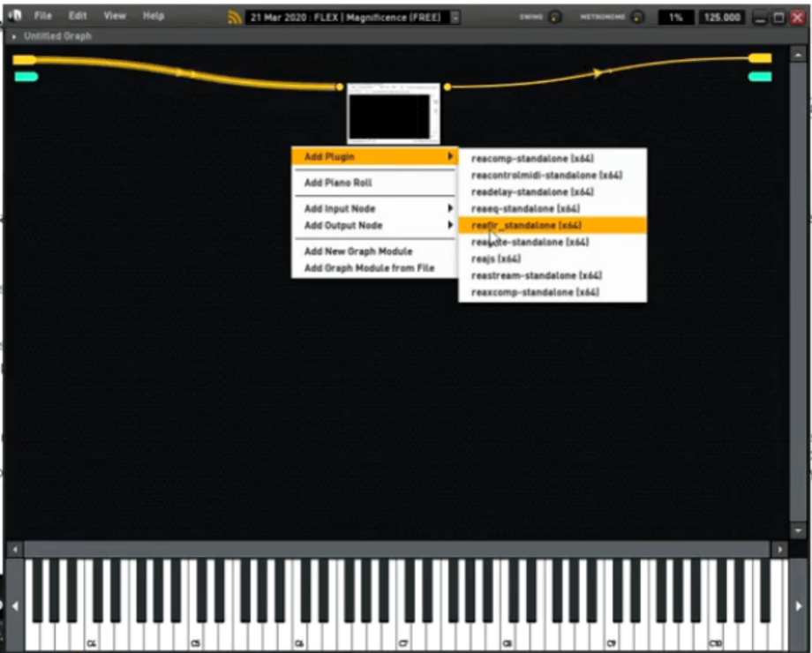Viewport: 812px width, 653px height.
Task: Open the news preset dropdown arrow
Action: coord(455,17)
